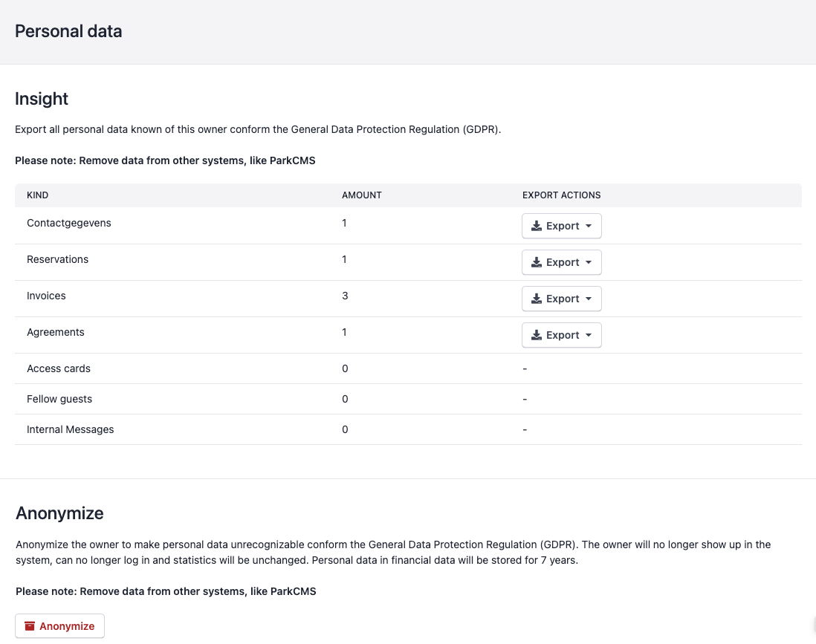Select the KIND column header

click(37, 195)
